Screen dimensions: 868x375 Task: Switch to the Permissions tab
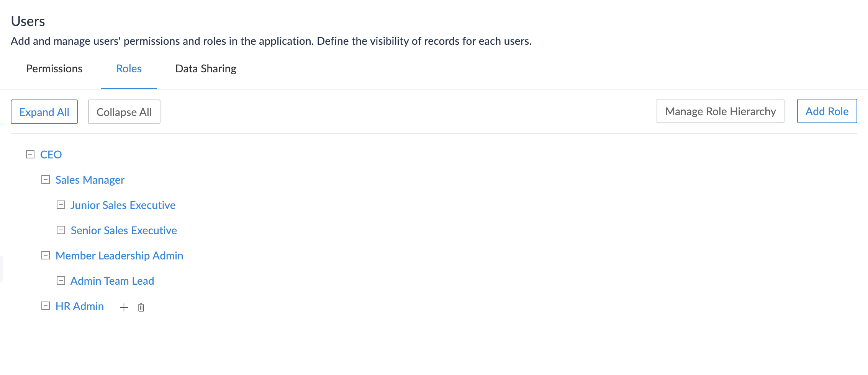54,69
